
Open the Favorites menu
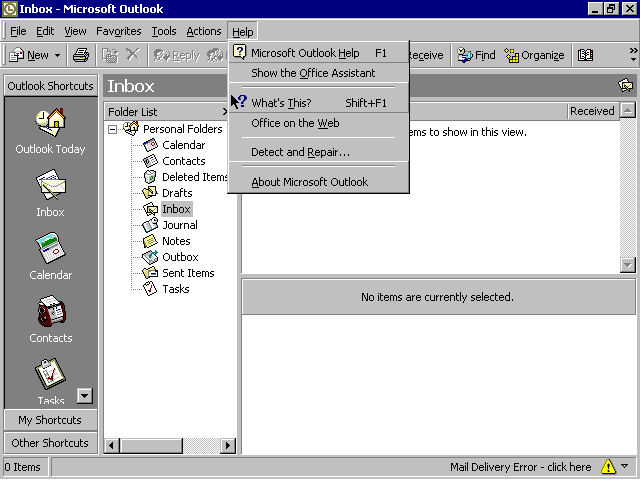click(119, 31)
